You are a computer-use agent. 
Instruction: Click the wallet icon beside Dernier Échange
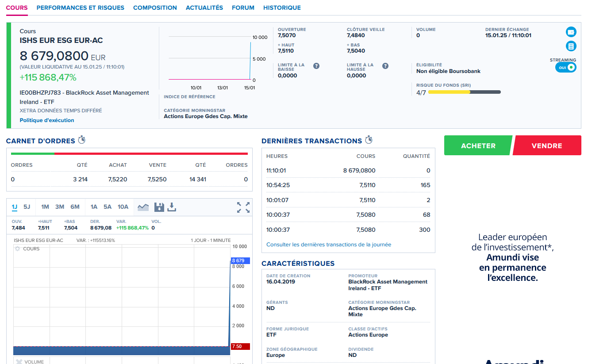[x=571, y=32]
